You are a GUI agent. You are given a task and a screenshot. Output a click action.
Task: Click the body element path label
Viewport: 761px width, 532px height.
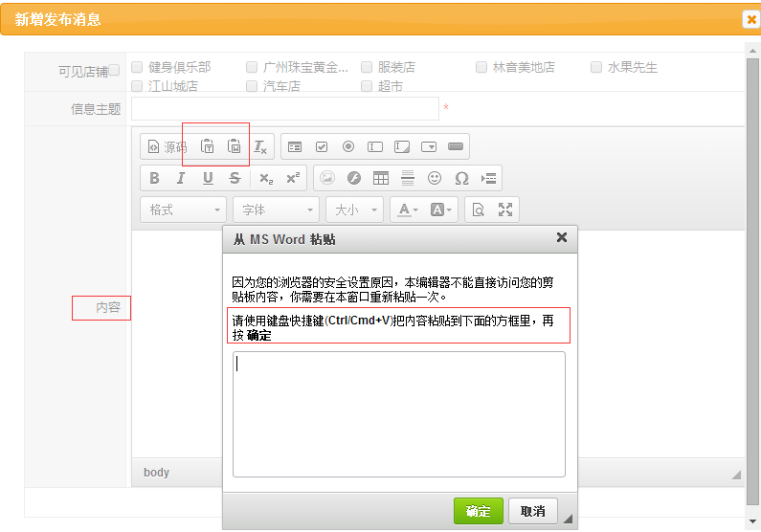pos(156,473)
